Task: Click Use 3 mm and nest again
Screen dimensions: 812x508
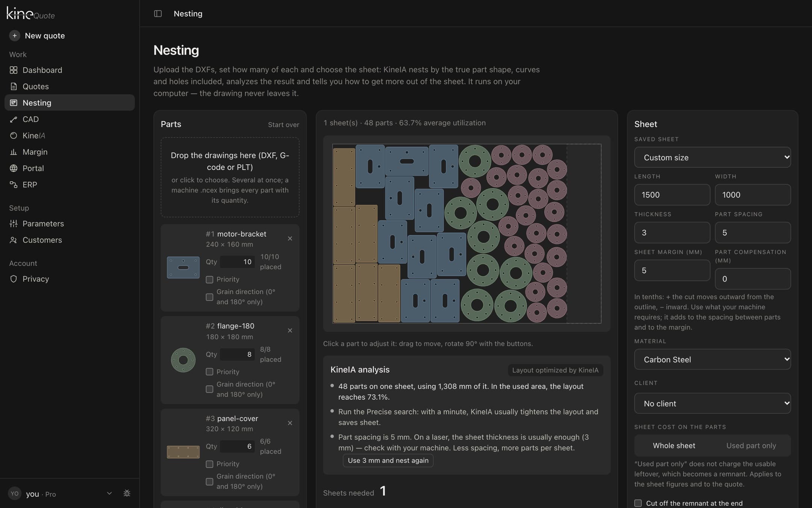Action: click(x=388, y=461)
